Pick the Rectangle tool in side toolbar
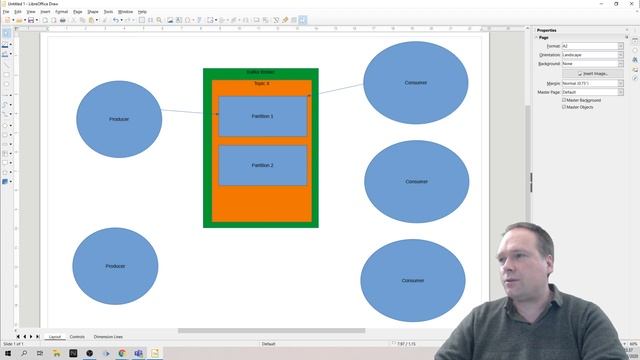 pos(6,75)
